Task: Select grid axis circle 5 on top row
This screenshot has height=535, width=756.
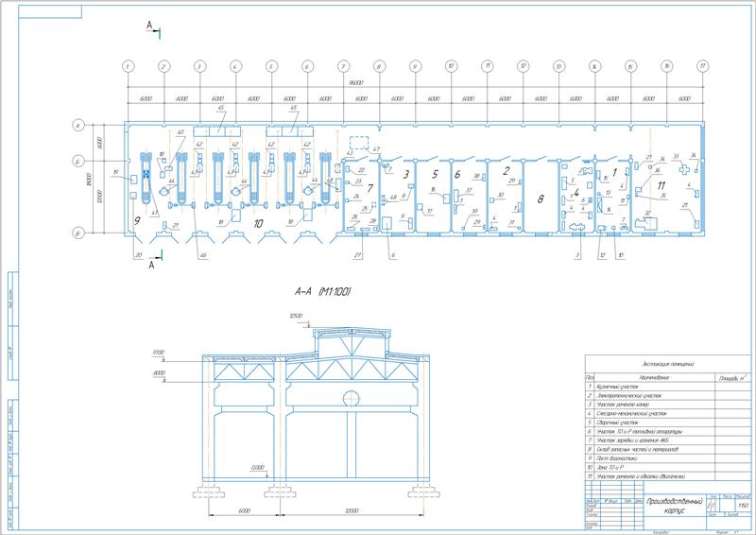Action: (x=271, y=66)
